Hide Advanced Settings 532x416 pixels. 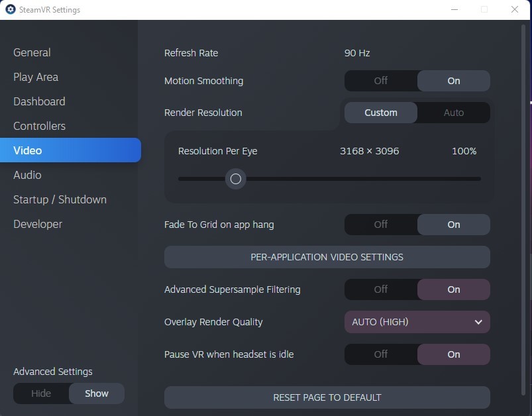(41, 393)
